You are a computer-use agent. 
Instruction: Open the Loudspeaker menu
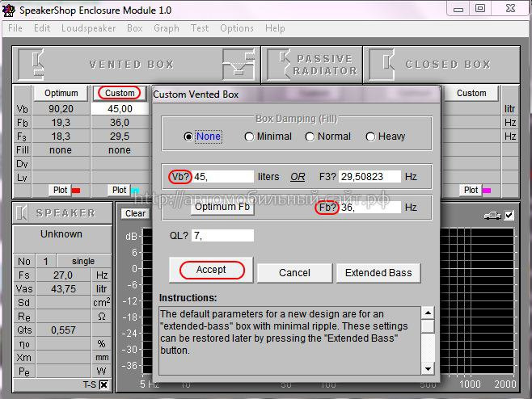[89, 28]
